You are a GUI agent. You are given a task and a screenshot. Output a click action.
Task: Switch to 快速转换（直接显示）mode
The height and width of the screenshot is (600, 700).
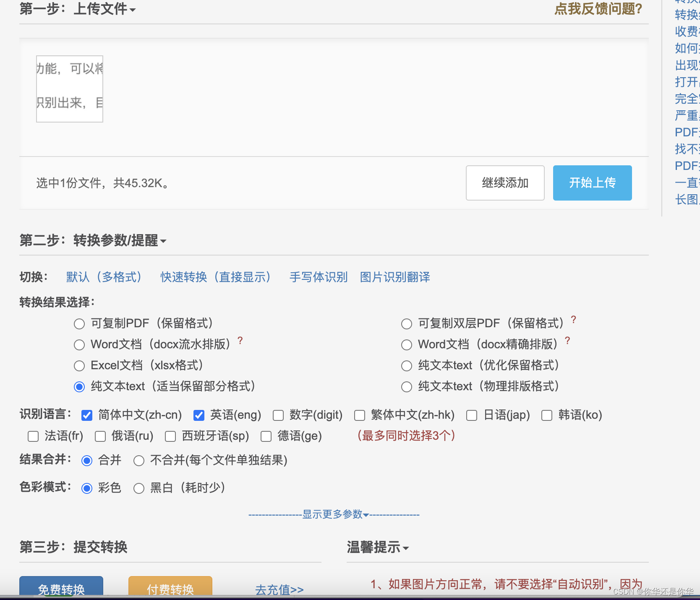coord(215,277)
